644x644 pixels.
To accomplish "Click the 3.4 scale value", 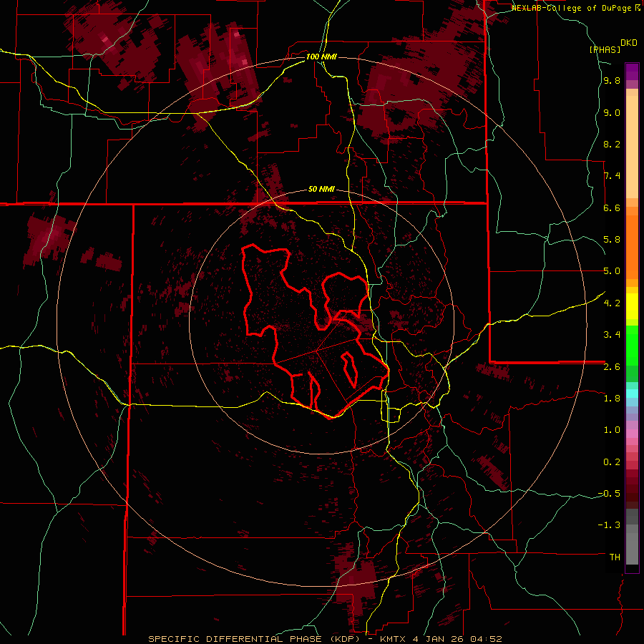I will tap(612, 334).
